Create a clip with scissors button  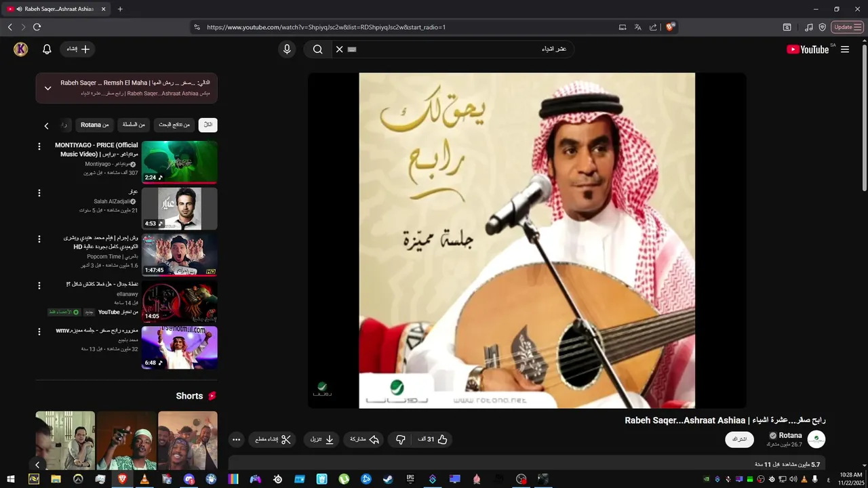(x=273, y=439)
